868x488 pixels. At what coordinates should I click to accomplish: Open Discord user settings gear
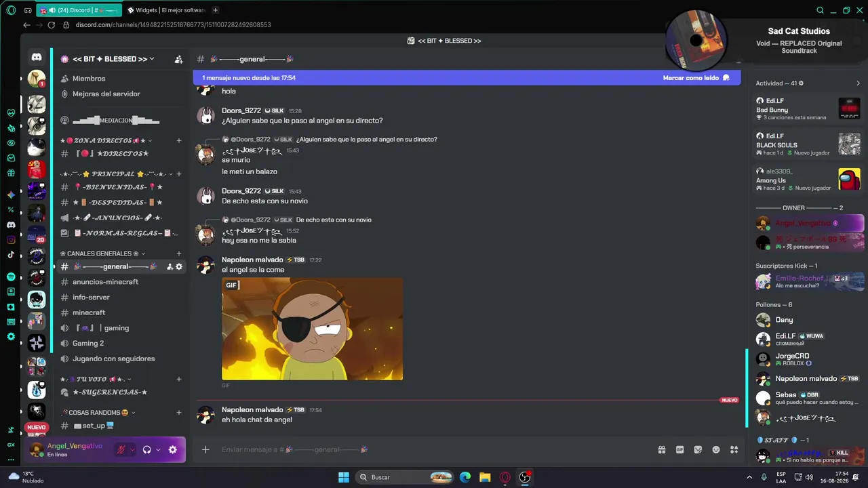[x=173, y=449]
